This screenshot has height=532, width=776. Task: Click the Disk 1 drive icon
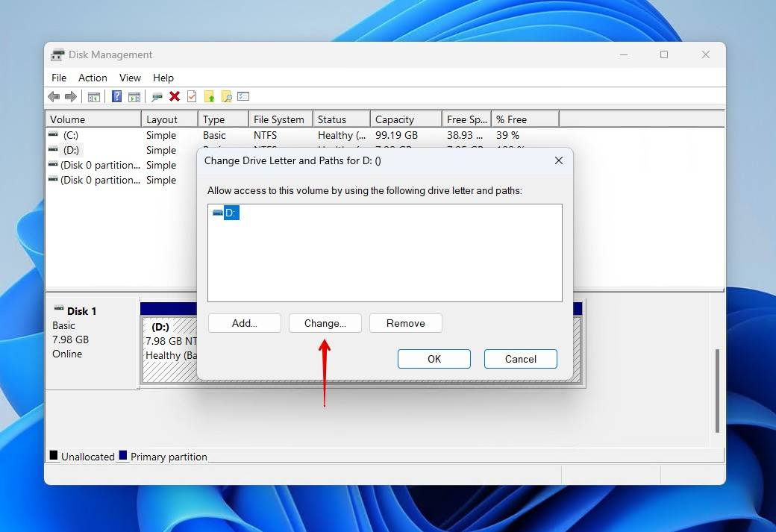59,308
